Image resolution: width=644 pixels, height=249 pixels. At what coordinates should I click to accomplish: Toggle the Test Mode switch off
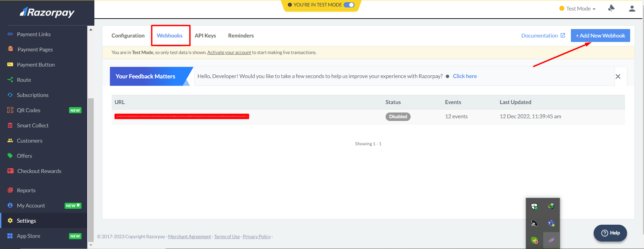tap(349, 5)
